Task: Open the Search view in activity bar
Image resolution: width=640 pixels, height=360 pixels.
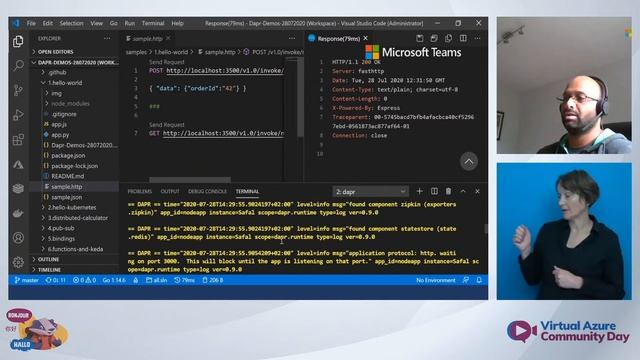Action: [x=18, y=65]
